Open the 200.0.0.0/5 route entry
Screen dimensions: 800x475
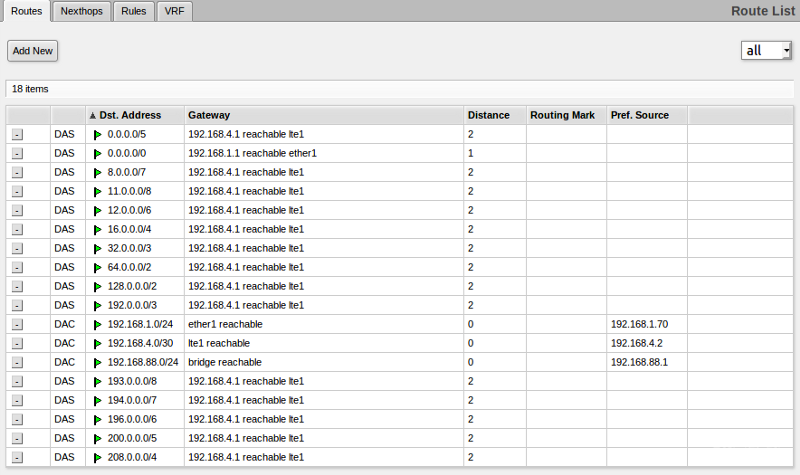(x=132, y=438)
